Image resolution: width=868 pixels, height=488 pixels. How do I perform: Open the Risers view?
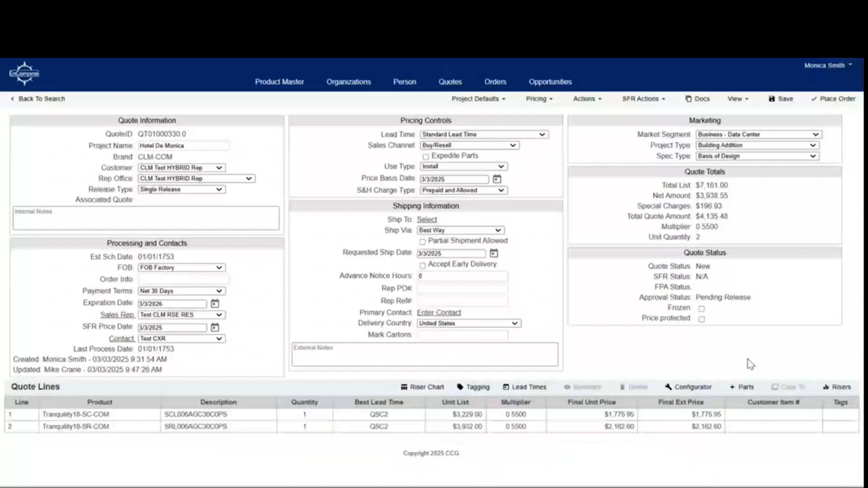tap(837, 387)
